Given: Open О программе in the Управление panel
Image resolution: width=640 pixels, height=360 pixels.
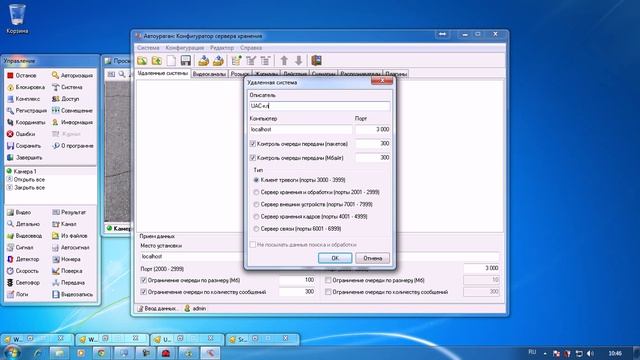Looking at the screenshot, I should [x=73, y=146].
